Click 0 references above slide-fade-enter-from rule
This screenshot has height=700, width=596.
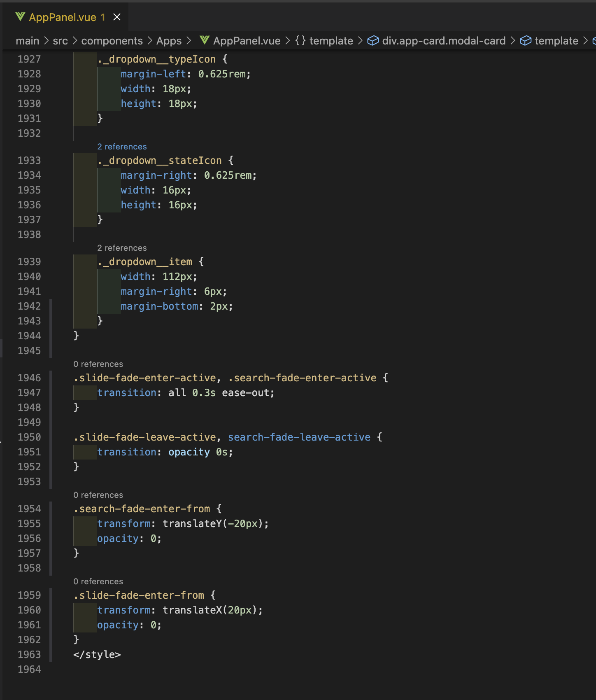click(98, 581)
